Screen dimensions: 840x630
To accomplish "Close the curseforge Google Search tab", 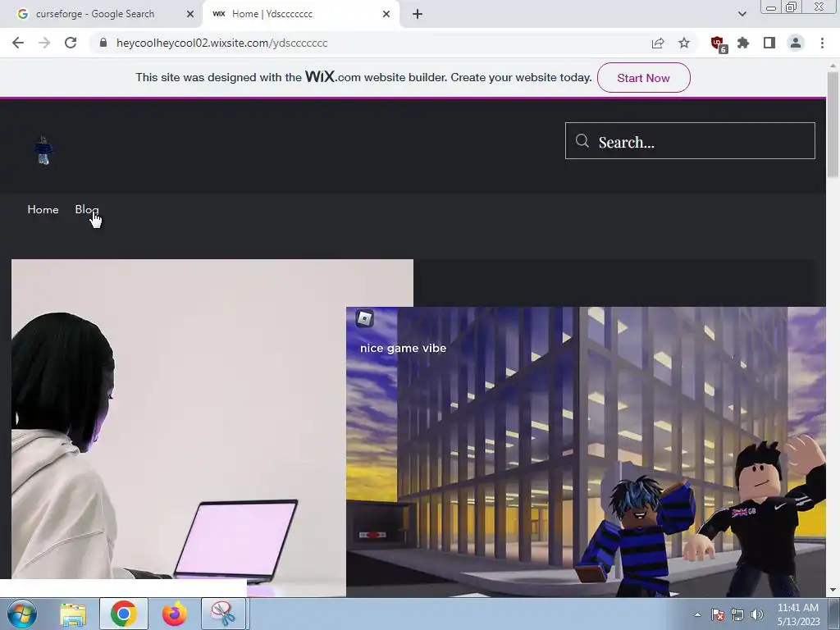I will pos(190,14).
